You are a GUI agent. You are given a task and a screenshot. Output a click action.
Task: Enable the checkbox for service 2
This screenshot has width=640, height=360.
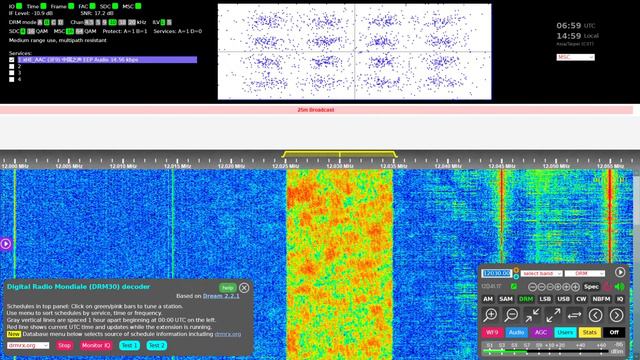[11, 66]
